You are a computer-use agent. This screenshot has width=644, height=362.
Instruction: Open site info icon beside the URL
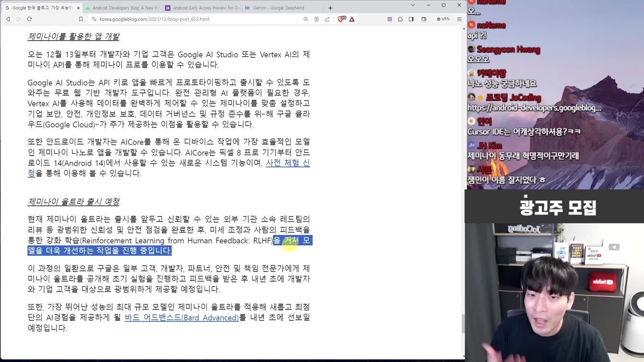coord(94,19)
